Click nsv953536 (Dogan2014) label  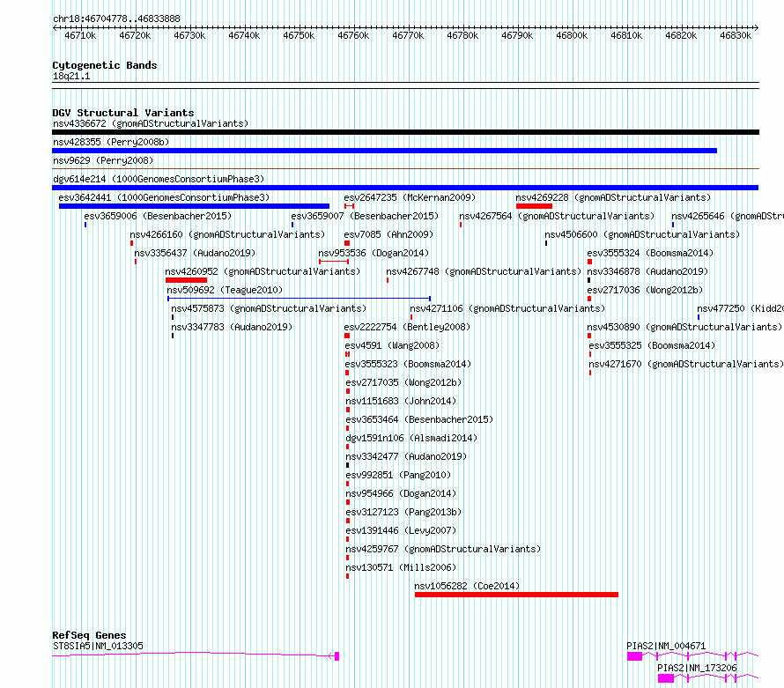[374, 253]
